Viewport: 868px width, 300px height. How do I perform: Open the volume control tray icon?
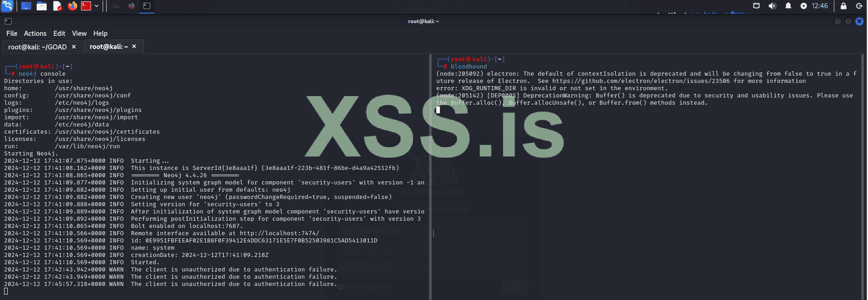[x=772, y=6]
